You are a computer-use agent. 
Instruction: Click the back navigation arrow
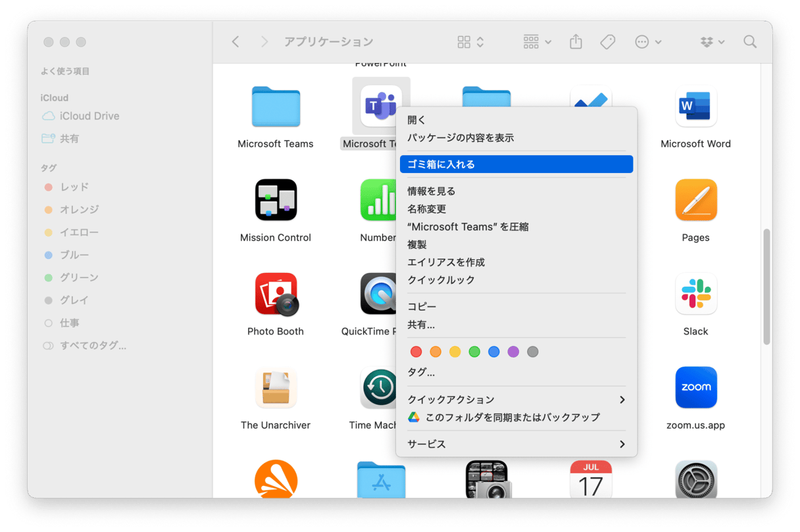click(236, 41)
